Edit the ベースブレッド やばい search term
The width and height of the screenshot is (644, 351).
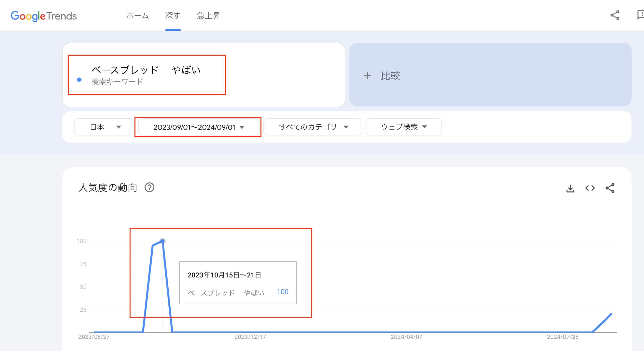(146, 70)
